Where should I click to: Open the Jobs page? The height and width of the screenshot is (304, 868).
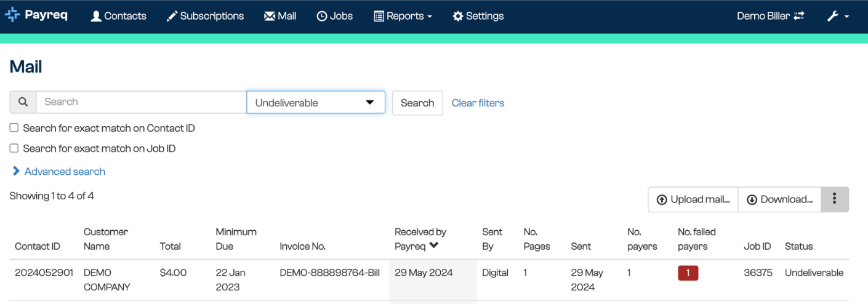[x=335, y=16]
